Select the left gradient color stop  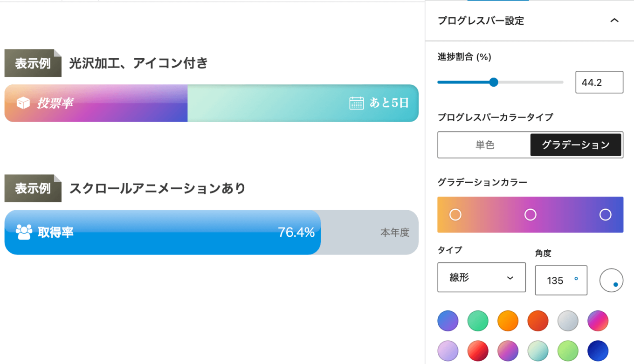(x=455, y=214)
